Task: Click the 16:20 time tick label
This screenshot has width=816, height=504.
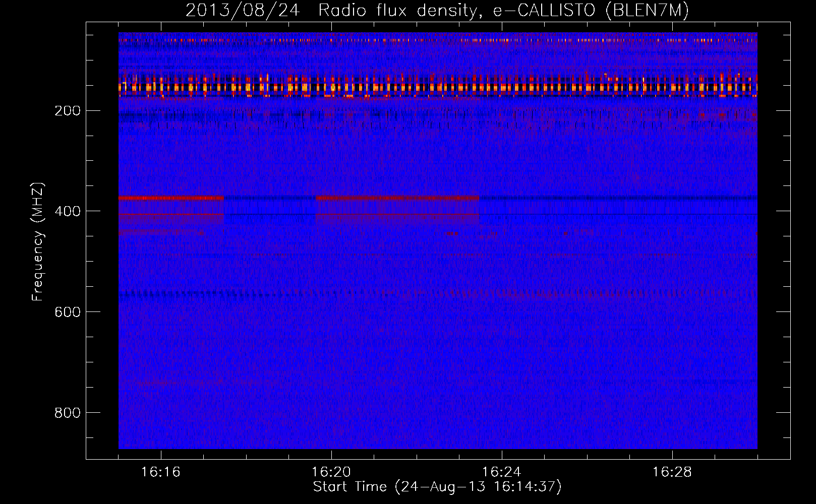Action: coord(331,472)
